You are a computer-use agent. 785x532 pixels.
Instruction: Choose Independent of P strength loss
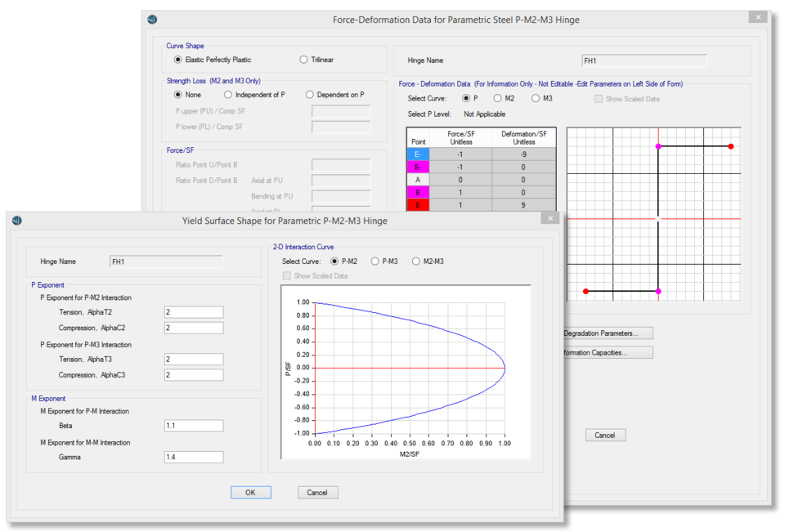coord(228,95)
